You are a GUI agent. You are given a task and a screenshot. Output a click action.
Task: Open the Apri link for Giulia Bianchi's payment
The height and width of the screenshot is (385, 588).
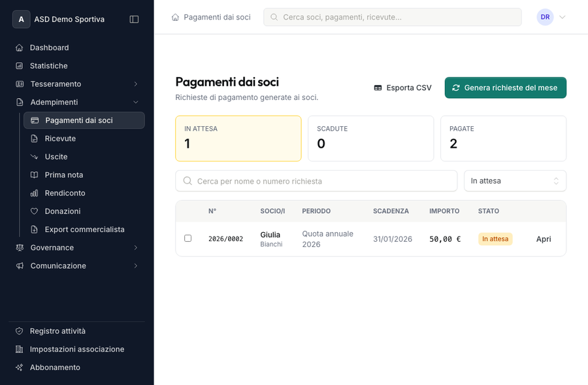coord(544,239)
